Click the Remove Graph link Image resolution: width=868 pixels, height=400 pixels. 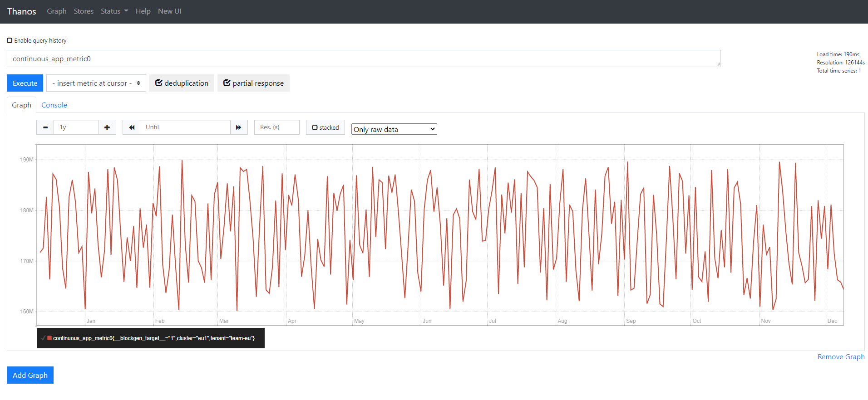coord(841,356)
